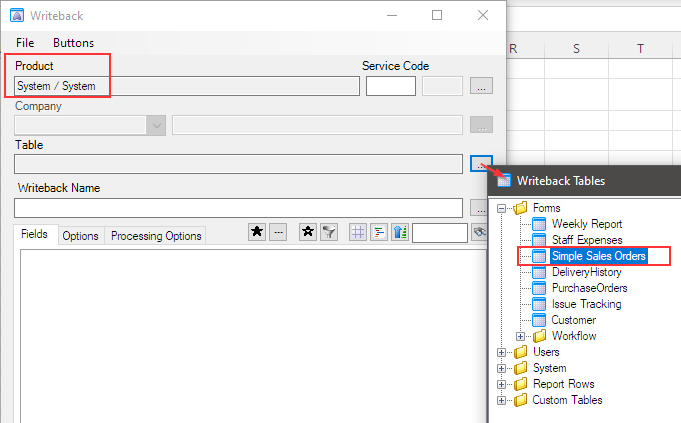Open the Company dropdown arrow
Viewport: 681px width, 423px height.
[x=156, y=126]
